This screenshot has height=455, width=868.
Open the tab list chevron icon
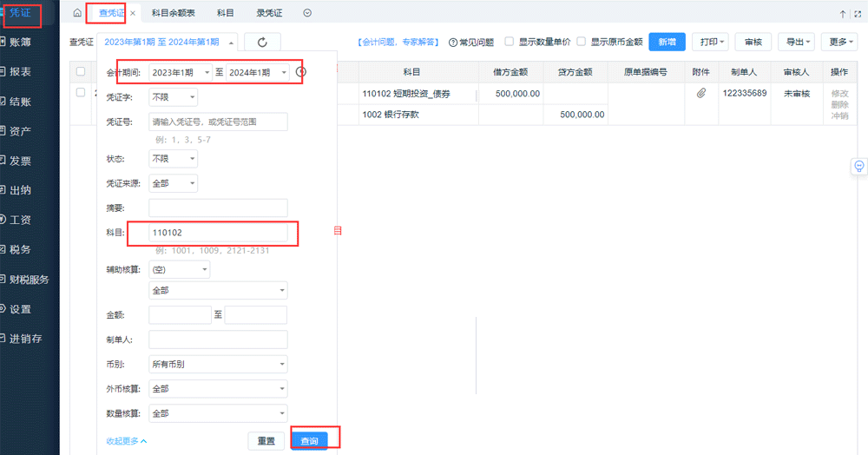(x=307, y=14)
